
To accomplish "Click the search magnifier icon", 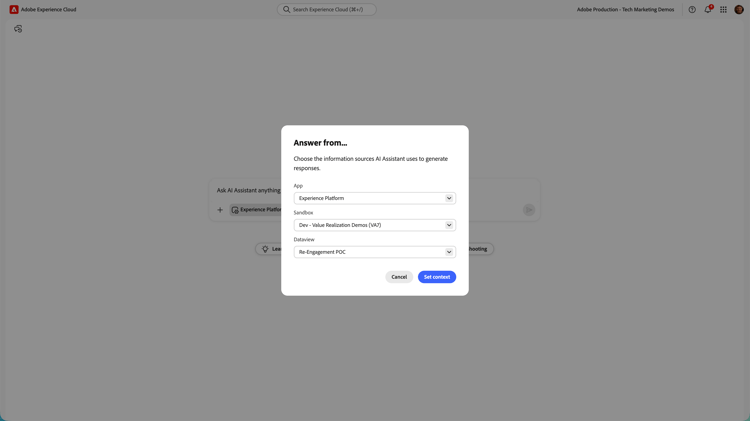I will 286,10.
